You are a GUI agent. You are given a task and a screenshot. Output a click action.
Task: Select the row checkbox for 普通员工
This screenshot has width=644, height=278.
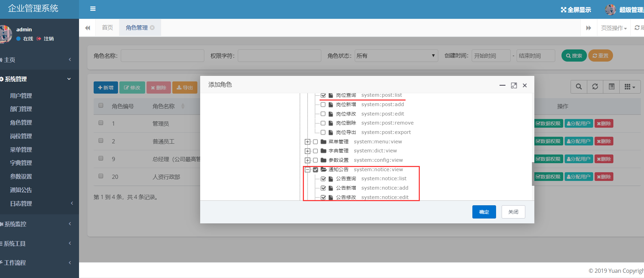click(x=101, y=141)
